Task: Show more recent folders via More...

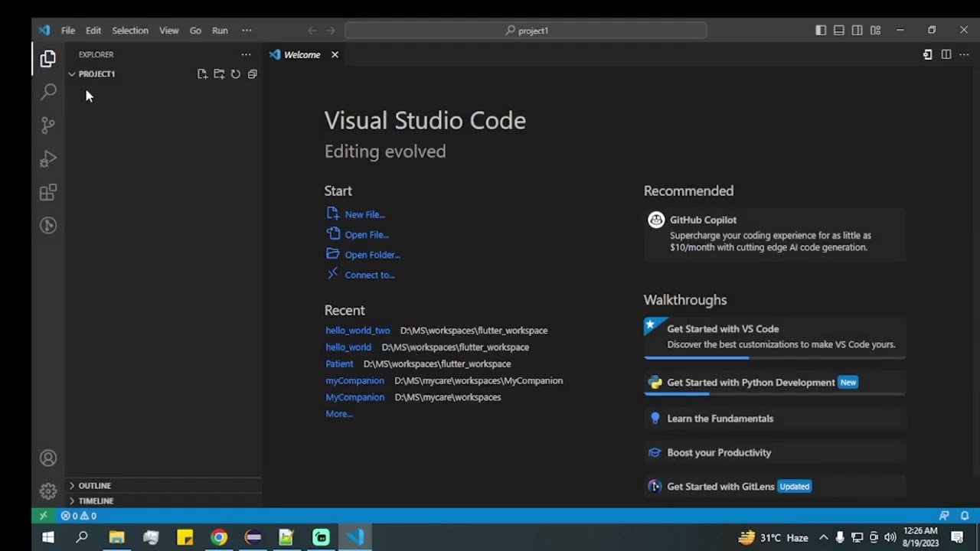Action: [x=338, y=414]
